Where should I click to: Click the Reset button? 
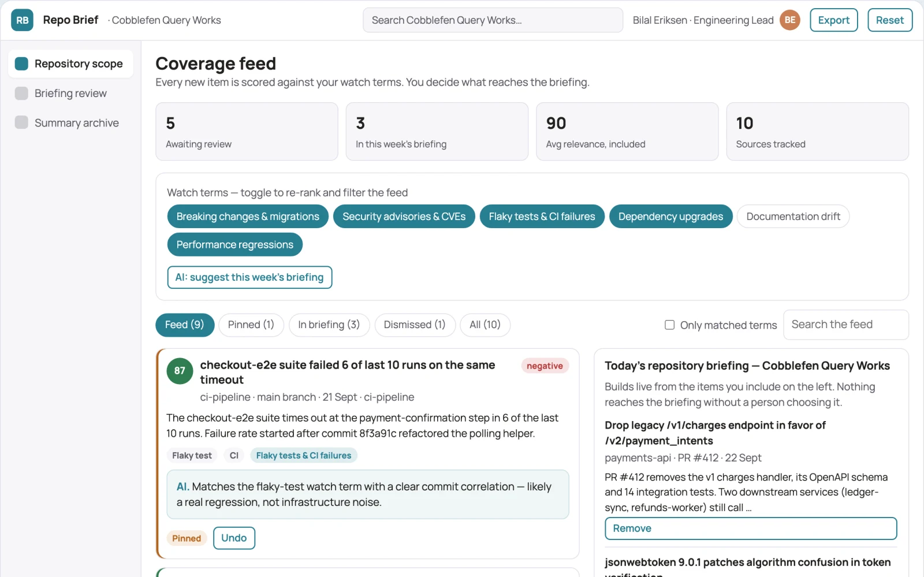pyautogui.click(x=890, y=20)
